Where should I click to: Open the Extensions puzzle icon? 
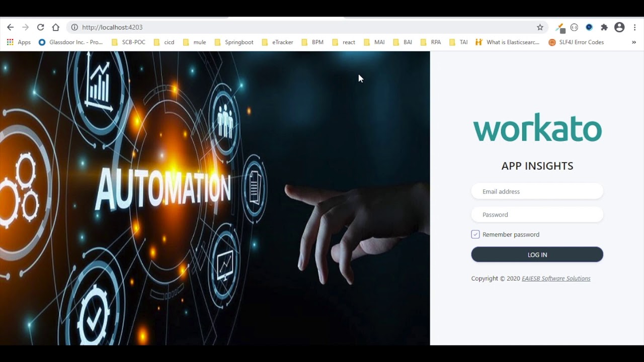pos(604,27)
